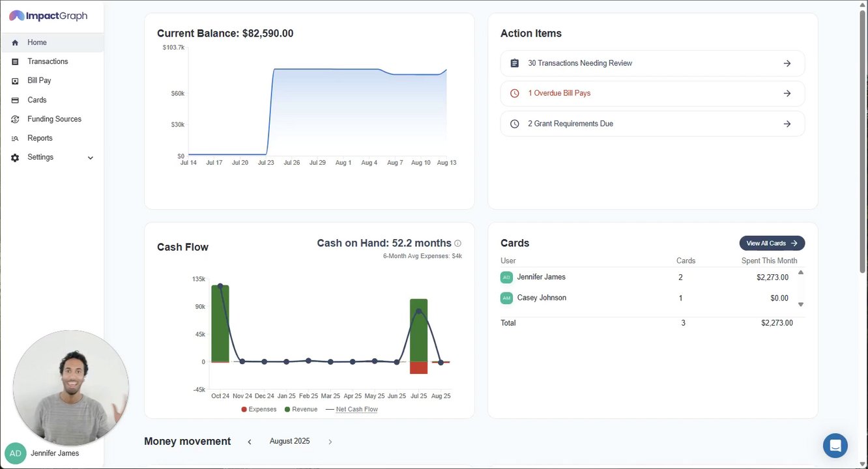Click the Home icon in sidebar
This screenshot has width=868, height=469.
[15, 43]
